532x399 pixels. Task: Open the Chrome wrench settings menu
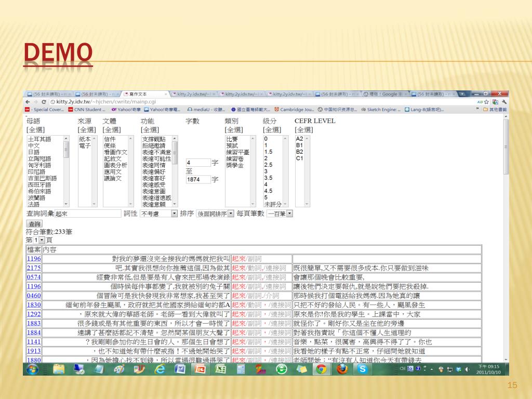pos(504,102)
